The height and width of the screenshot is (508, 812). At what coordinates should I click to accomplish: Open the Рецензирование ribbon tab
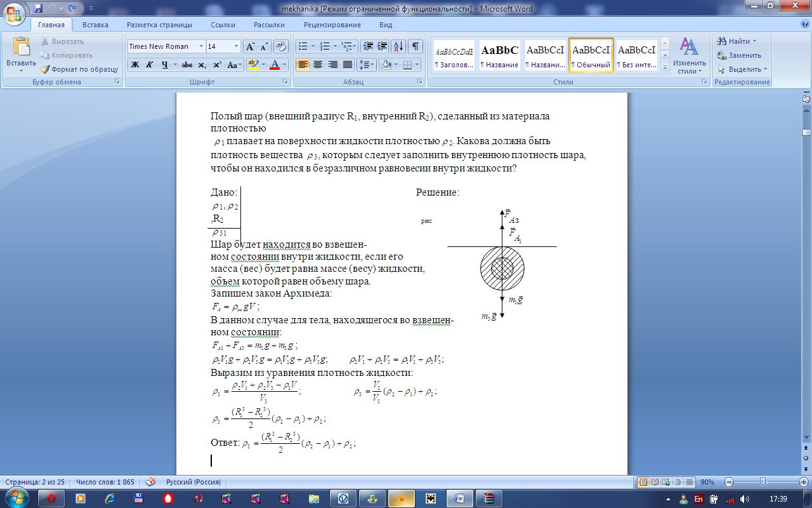pos(332,25)
